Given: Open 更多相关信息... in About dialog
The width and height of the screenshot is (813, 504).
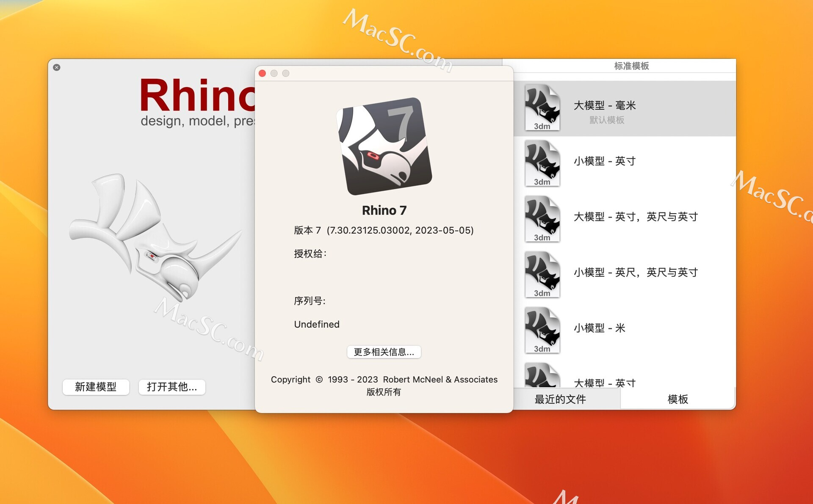Looking at the screenshot, I should pos(384,352).
